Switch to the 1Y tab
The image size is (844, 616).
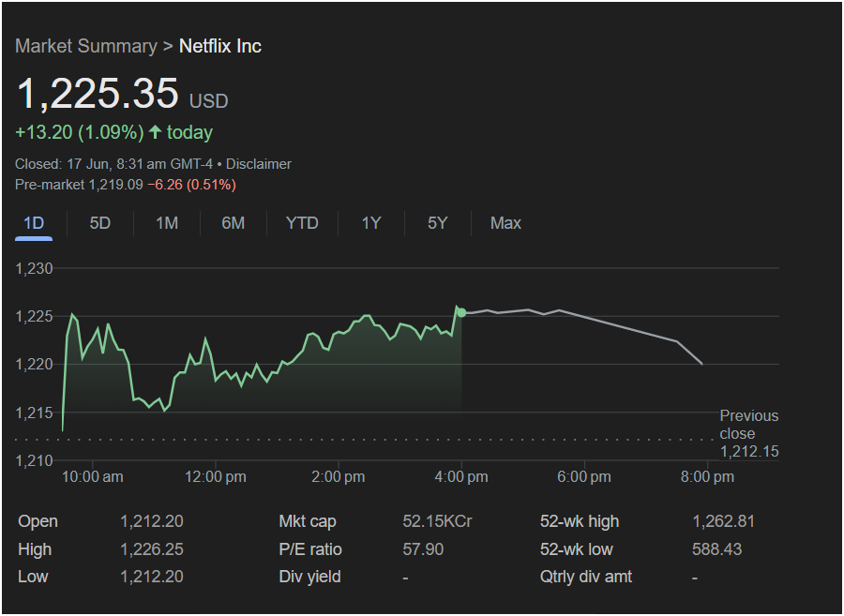click(x=370, y=223)
